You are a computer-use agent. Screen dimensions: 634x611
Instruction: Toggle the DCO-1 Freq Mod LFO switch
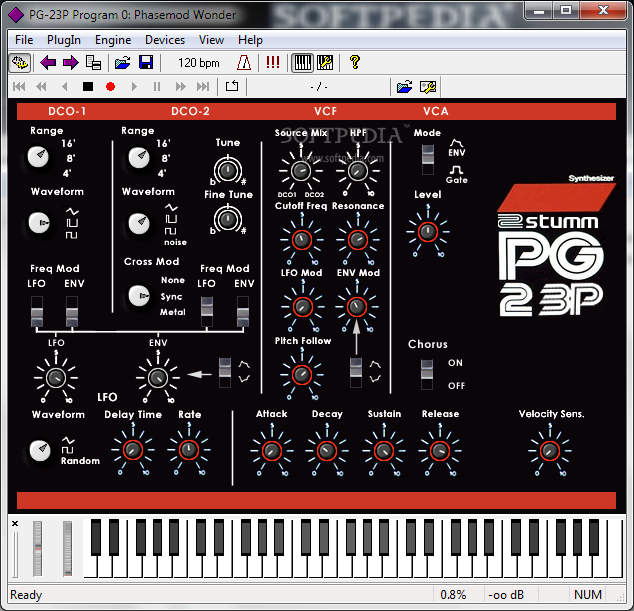pos(37,311)
